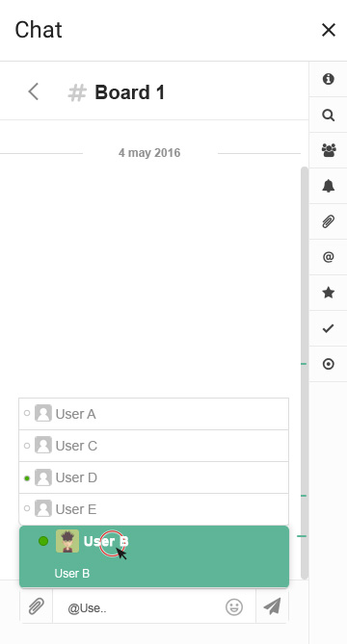Click the checkmark tasks icon
347x644 pixels.
click(328, 328)
